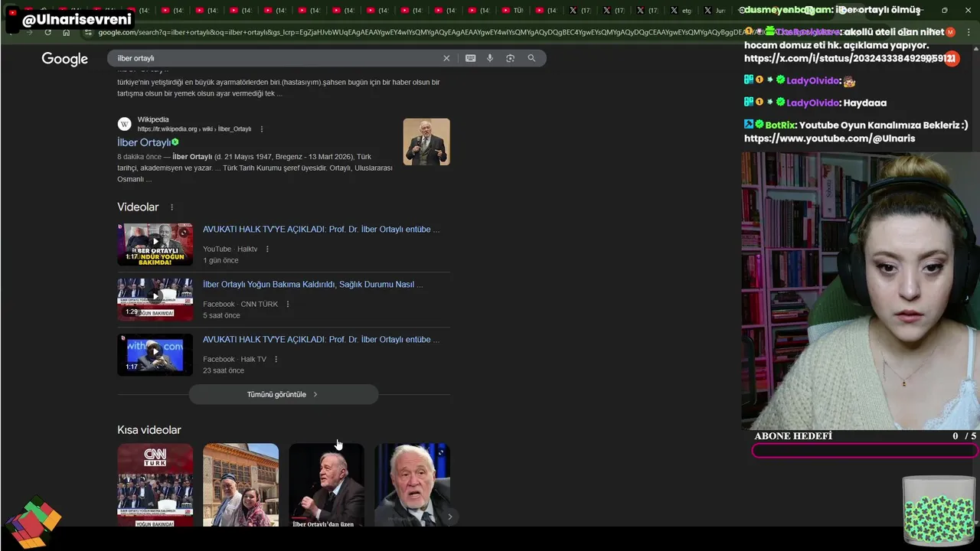Click the '8 dakika önce' snippet text
This screenshot has height=551, width=980.
pyautogui.click(x=139, y=157)
